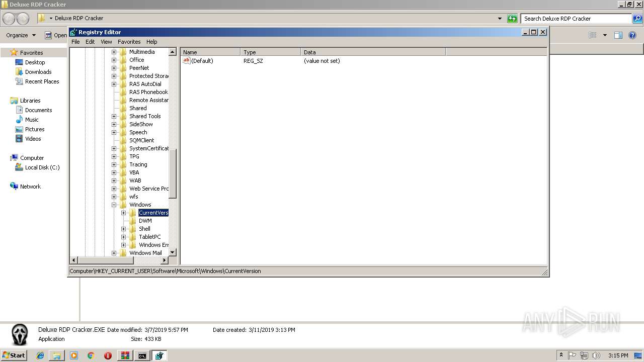Open Recent Places in Explorer sidebar

click(42, 81)
